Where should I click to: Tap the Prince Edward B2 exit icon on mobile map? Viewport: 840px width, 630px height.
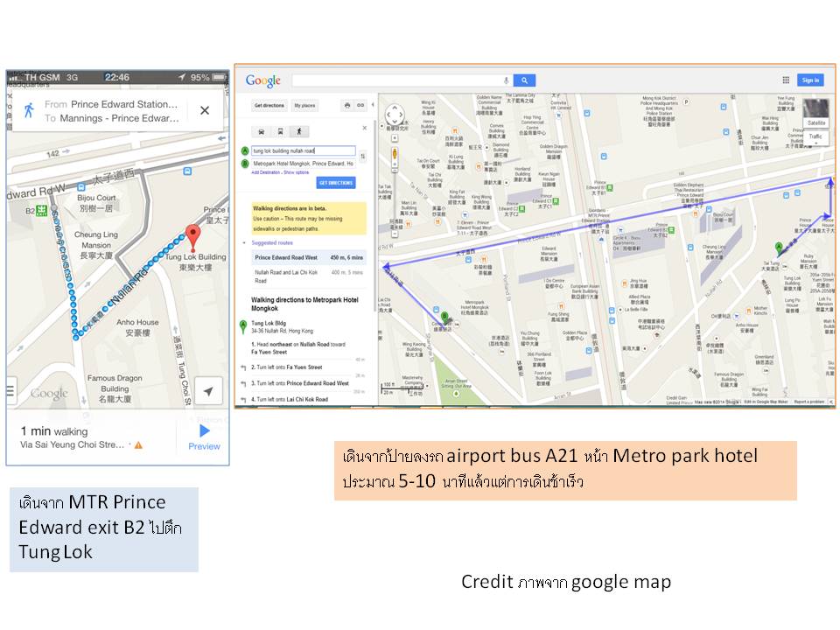coord(42,211)
